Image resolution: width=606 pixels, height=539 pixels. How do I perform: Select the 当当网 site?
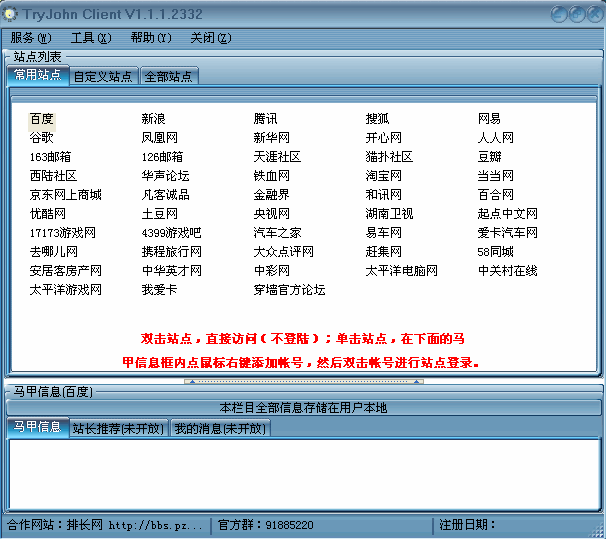tap(495, 176)
